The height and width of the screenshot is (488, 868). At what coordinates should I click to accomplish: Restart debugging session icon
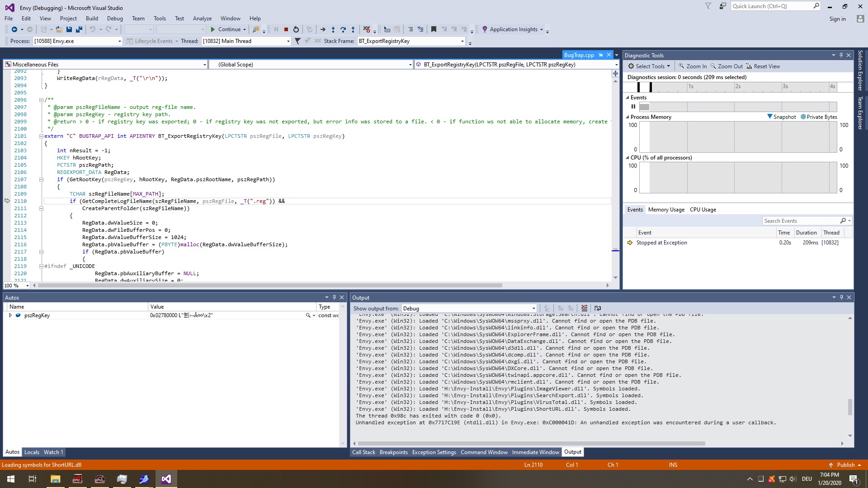pyautogui.click(x=296, y=29)
